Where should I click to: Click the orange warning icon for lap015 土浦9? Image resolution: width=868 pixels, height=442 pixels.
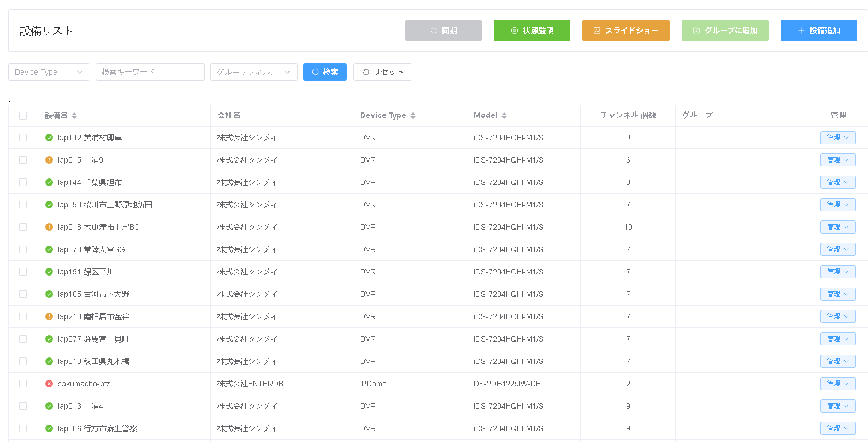49,160
